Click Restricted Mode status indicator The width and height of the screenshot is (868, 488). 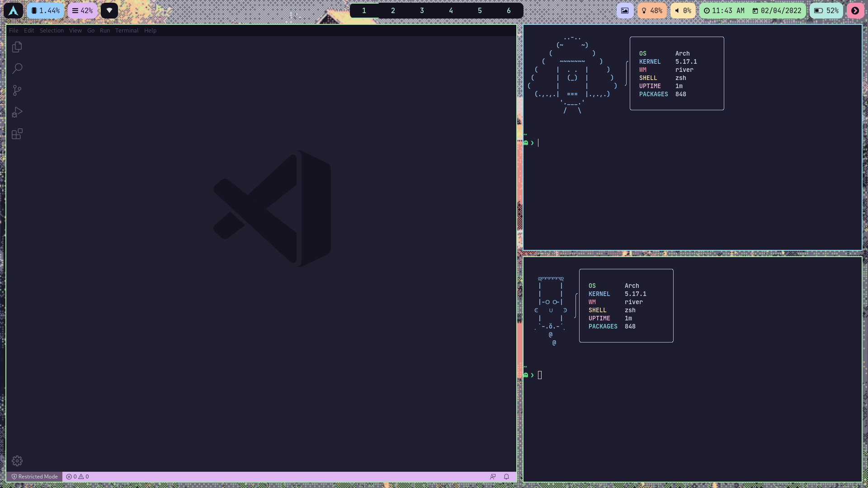pos(34,477)
